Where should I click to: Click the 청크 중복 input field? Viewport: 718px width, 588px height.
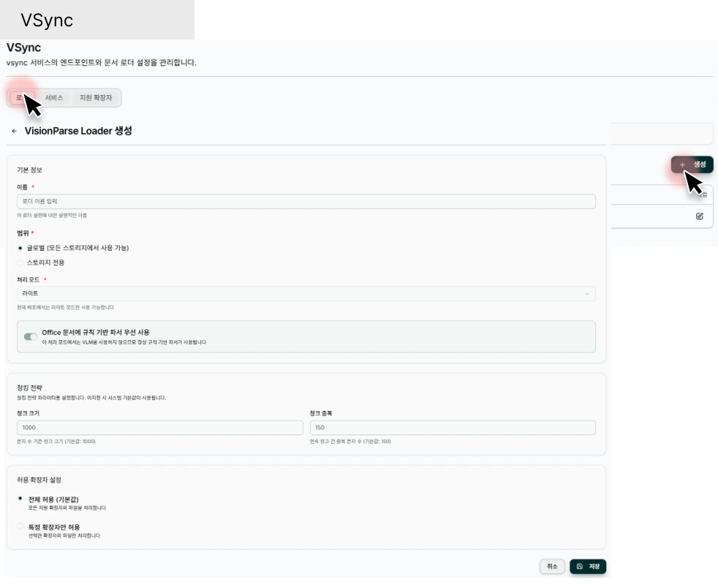[453, 428]
